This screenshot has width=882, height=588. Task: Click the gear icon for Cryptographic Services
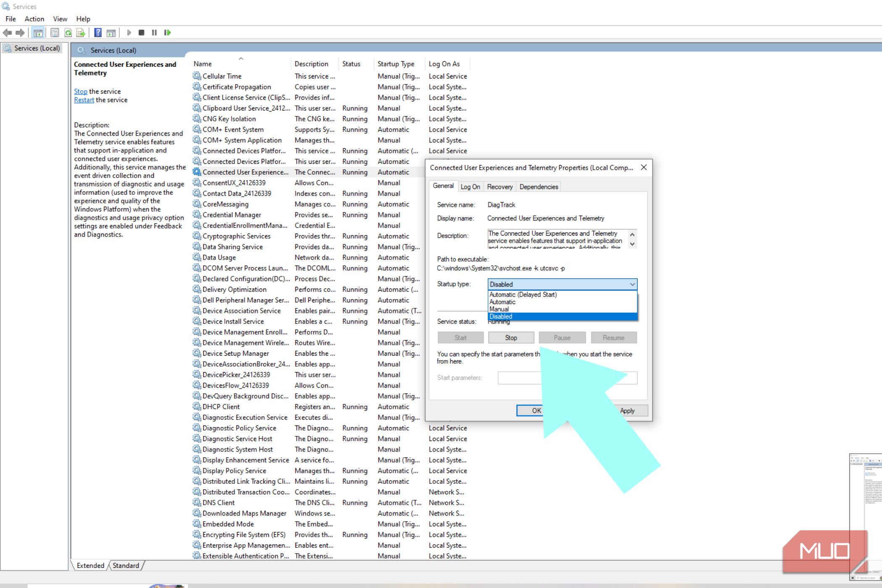coord(197,236)
